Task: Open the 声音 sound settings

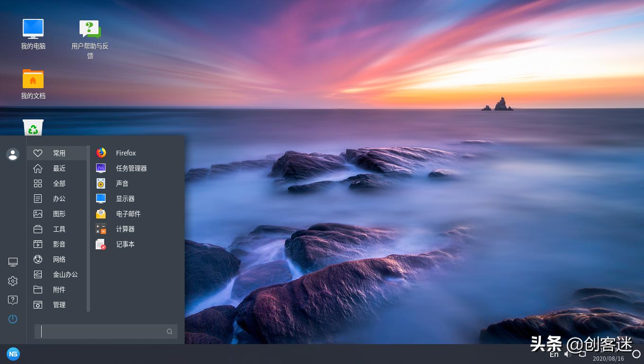Action: 122,183
